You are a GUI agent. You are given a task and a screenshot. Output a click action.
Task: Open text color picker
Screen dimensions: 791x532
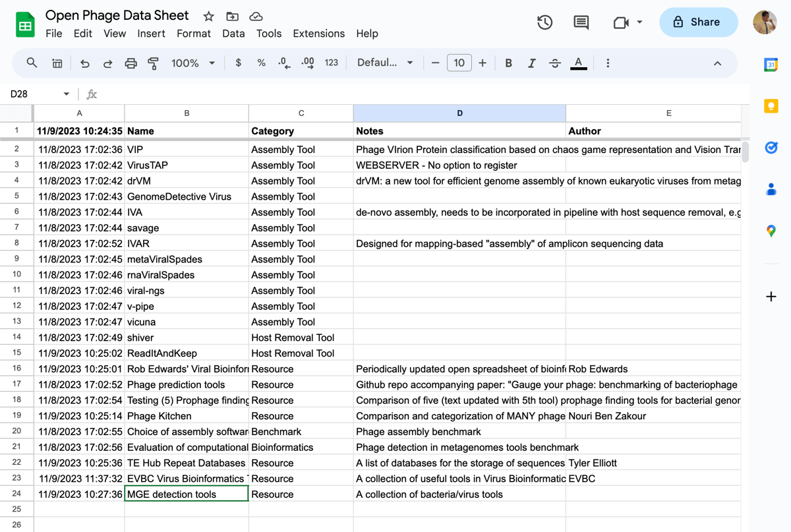(x=578, y=63)
